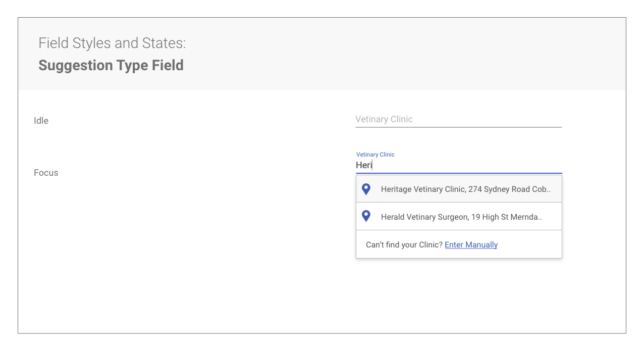
Task: Choose the Herald Vetinary Surgeon suggestion
Action: pos(459,216)
